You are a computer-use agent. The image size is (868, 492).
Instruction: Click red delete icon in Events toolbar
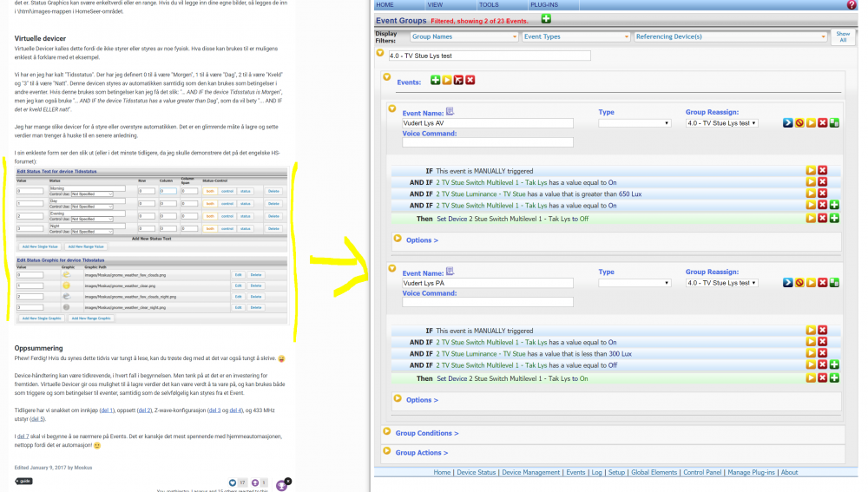(470, 81)
